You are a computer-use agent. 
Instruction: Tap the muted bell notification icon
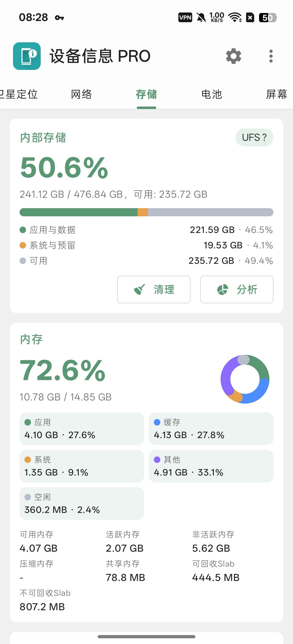(x=201, y=18)
